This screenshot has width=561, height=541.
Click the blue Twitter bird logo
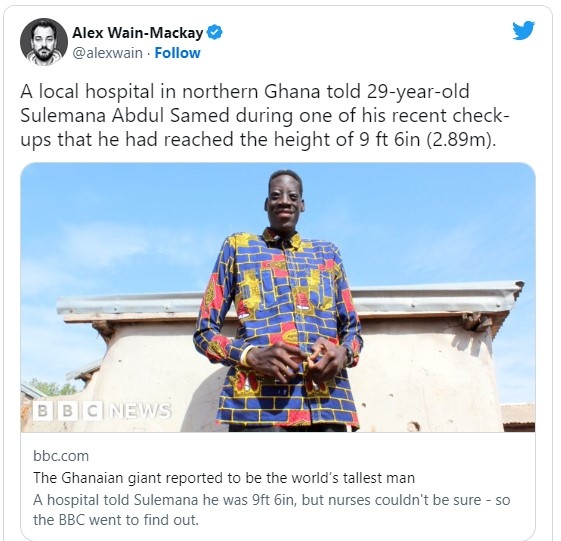(523, 30)
